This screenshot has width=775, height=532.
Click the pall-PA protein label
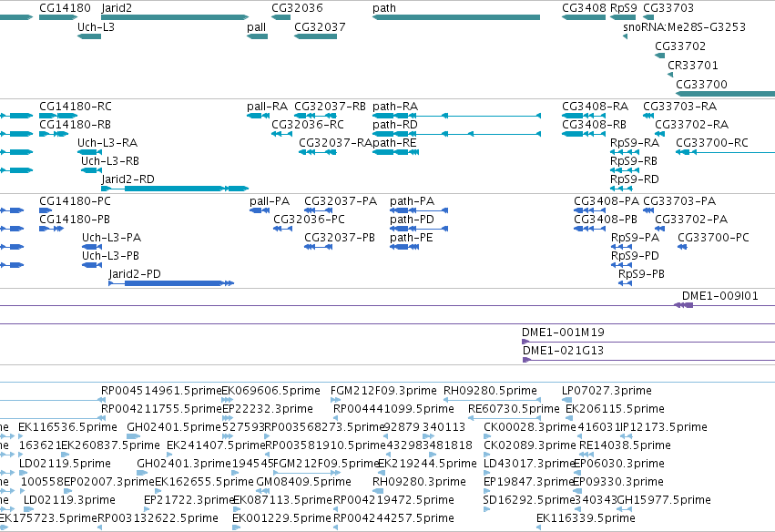tap(270, 201)
